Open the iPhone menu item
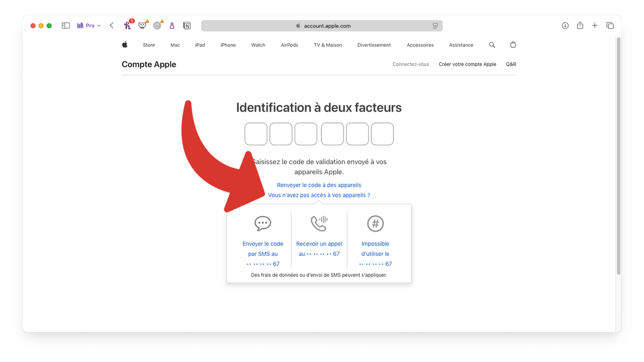 tap(228, 45)
